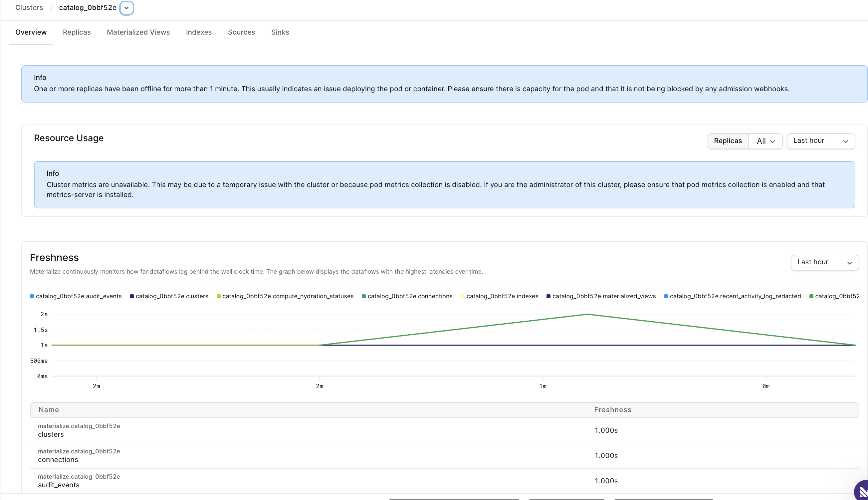Image resolution: width=868 pixels, height=500 pixels.
Task: Open the Indexes tab
Action: [x=199, y=32]
